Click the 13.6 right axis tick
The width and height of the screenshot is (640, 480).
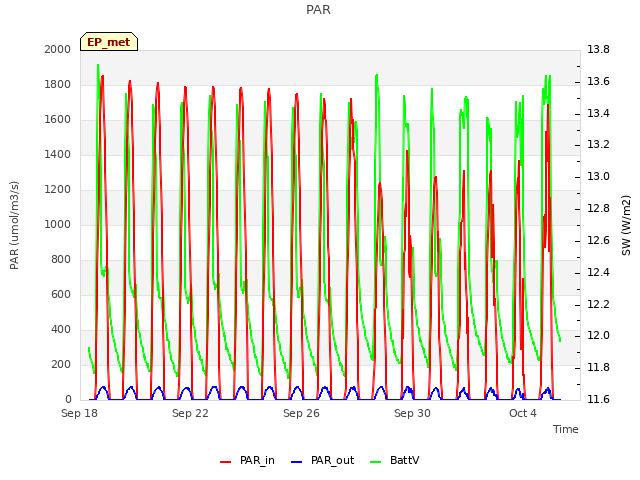coord(598,81)
